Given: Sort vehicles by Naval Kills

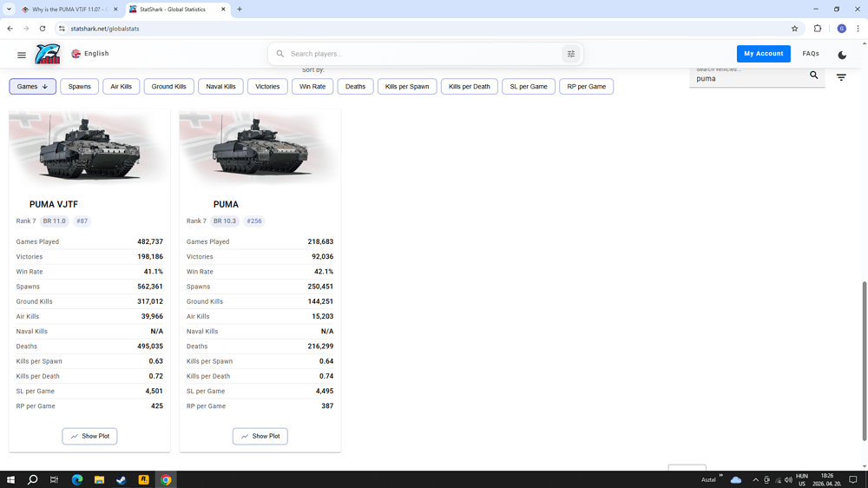Looking at the screenshot, I should pos(220,87).
